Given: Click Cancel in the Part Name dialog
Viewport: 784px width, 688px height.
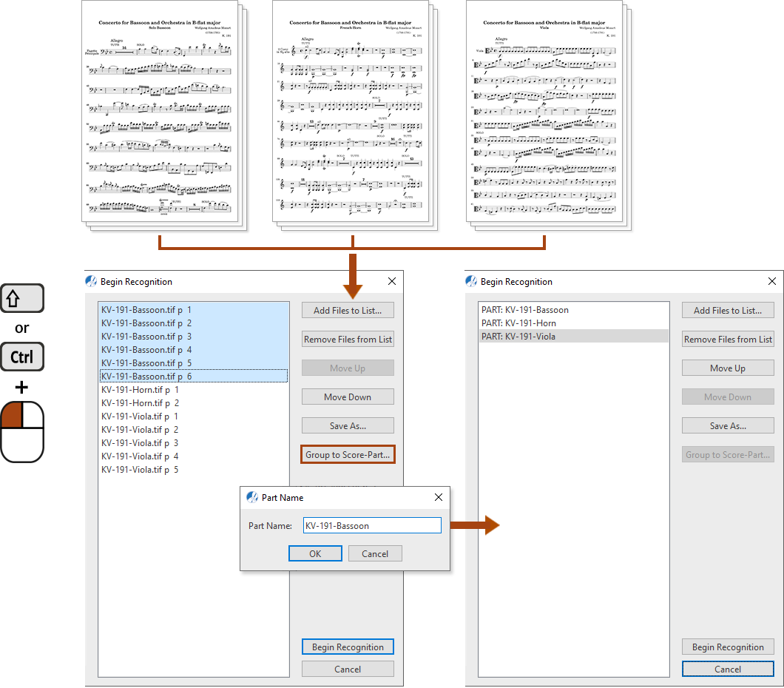Looking at the screenshot, I should [x=375, y=553].
